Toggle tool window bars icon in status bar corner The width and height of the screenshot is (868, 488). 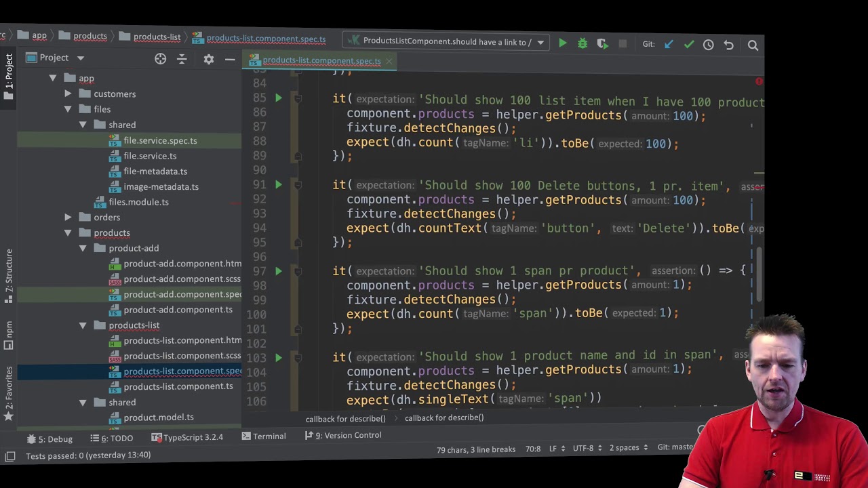9,457
